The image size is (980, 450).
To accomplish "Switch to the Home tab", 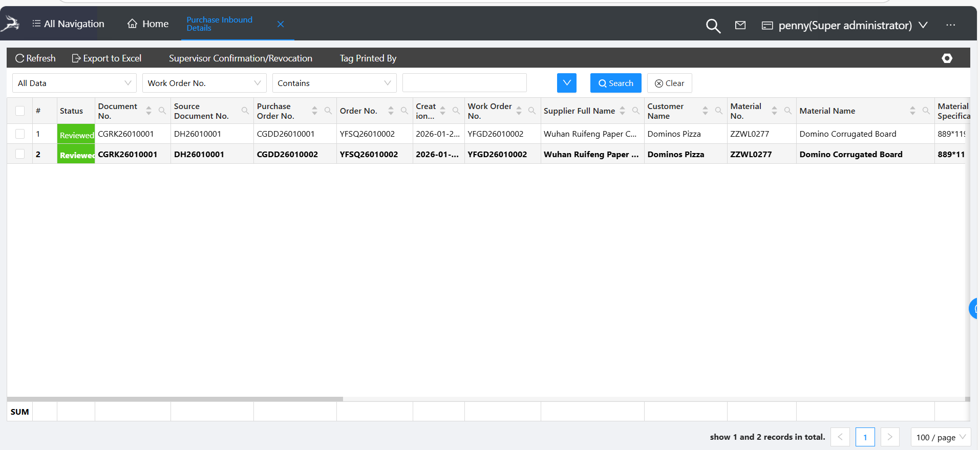I will pyautogui.click(x=148, y=24).
